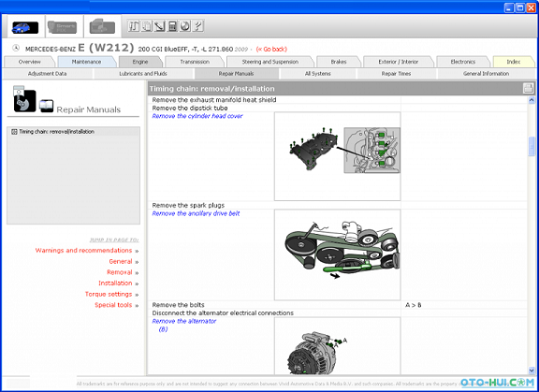Click the globe toolbar icon
This screenshot has height=392, width=539.
click(x=185, y=26)
